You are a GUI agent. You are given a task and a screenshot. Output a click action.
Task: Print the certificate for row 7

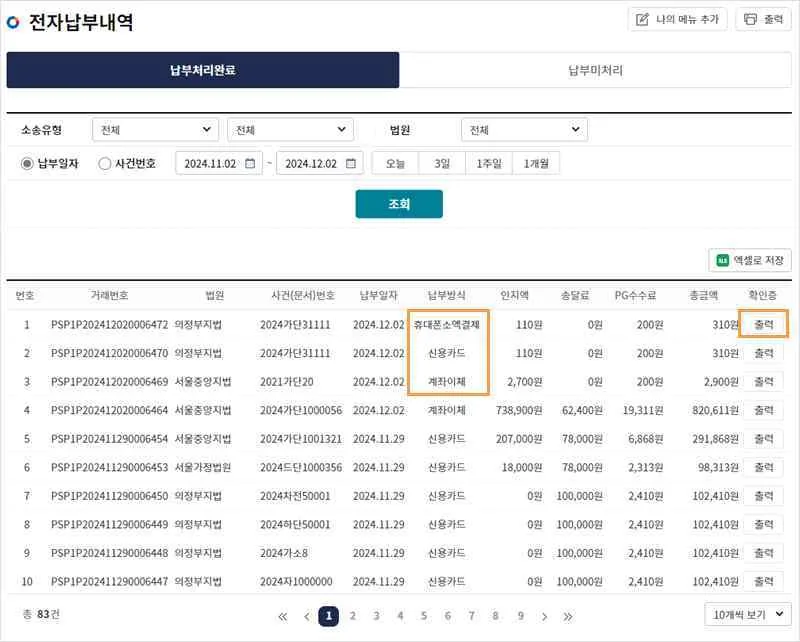(763, 496)
